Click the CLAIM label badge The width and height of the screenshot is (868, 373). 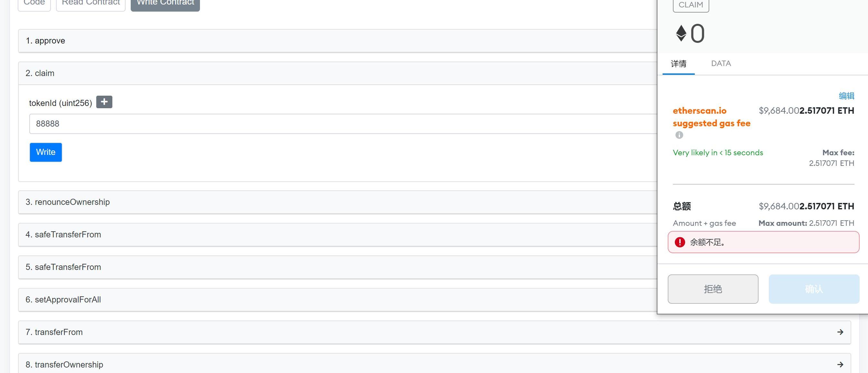tap(690, 5)
